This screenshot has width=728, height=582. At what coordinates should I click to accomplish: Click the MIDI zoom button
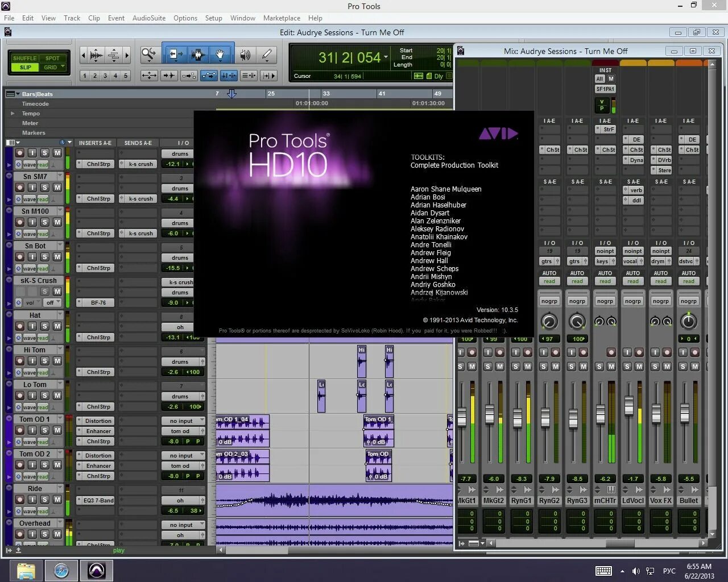click(x=114, y=55)
